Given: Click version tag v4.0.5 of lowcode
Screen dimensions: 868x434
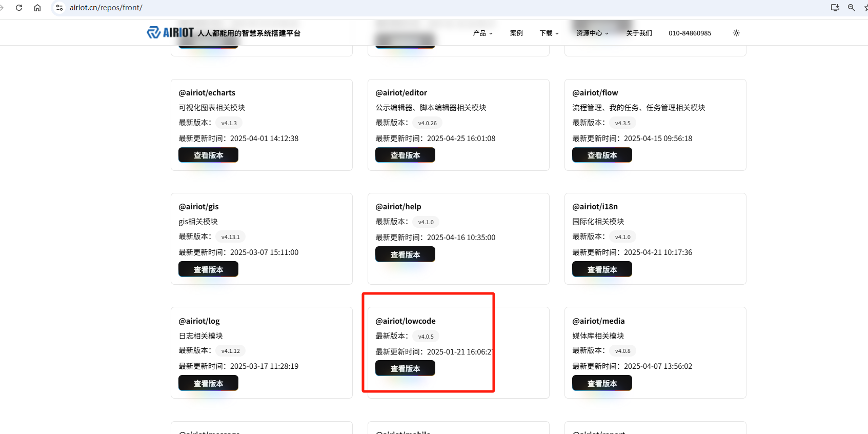Looking at the screenshot, I should coord(426,337).
